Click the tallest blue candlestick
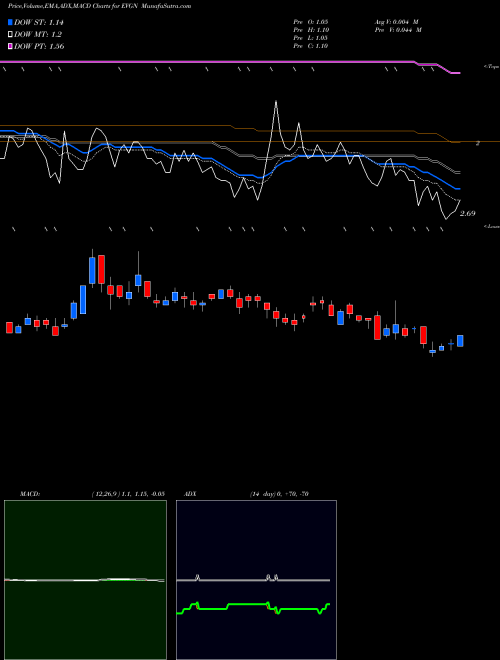The width and height of the screenshot is (500, 660). pos(92,270)
